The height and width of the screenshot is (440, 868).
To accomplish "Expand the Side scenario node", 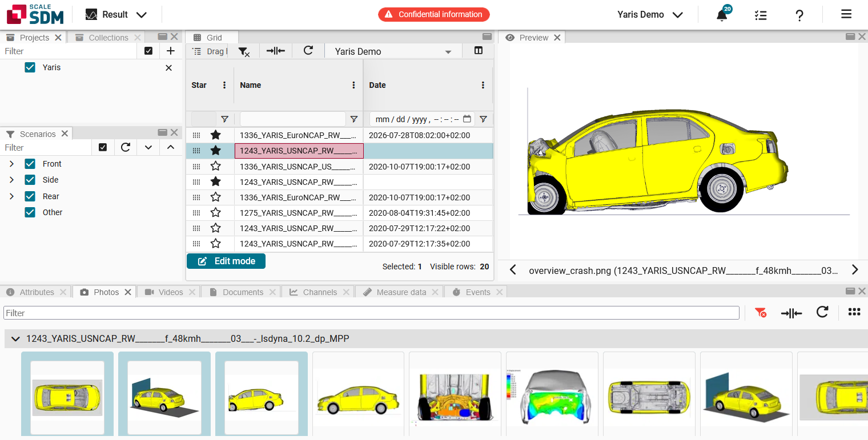I will pos(11,180).
